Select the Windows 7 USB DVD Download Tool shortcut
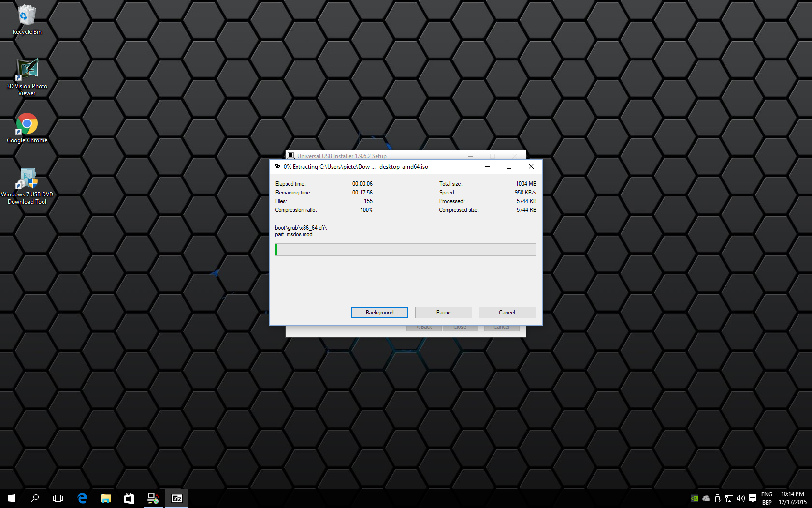 (x=27, y=186)
